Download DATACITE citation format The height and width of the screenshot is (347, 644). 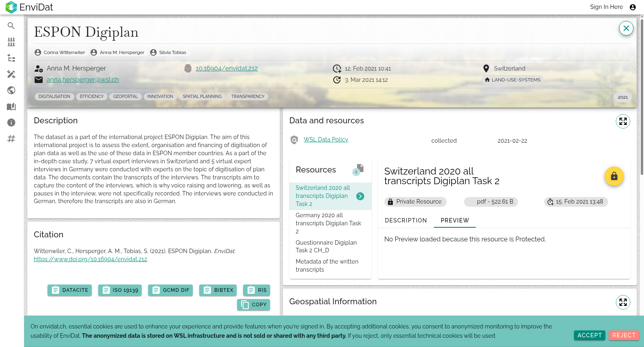pos(70,290)
